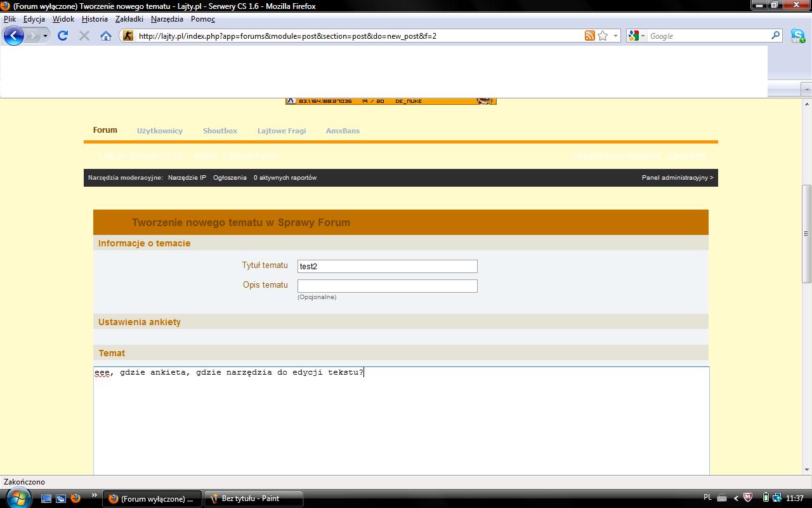
Task: Click the browser Back arrow button
Action: pyautogui.click(x=13, y=36)
